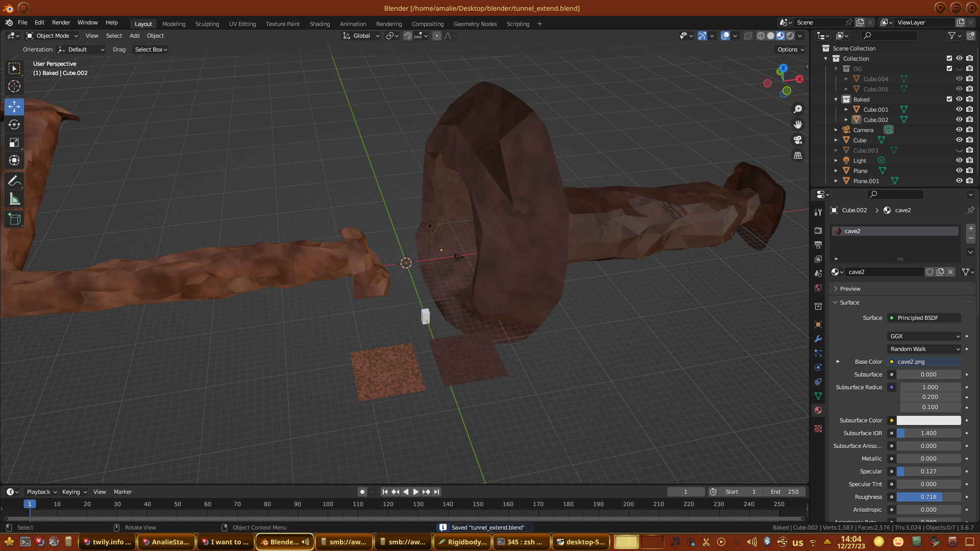Click the Roughness slider
980x551 pixels.
point(928,497)
